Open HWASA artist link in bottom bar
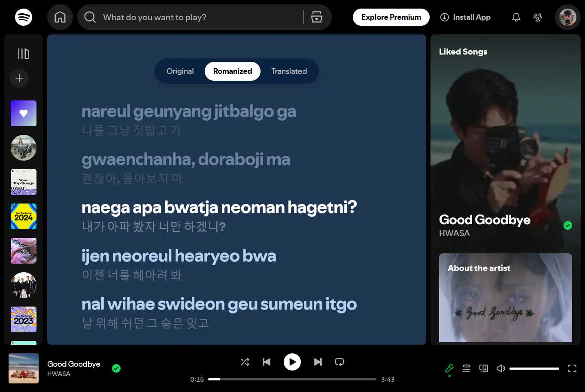585x392 pixels. coord(59,374)
